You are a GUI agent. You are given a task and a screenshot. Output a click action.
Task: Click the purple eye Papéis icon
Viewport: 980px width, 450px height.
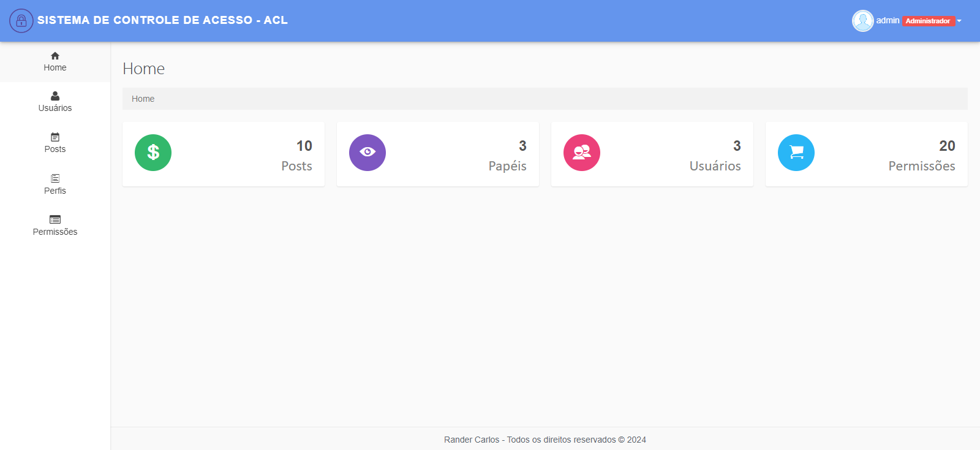click(367, 153)
